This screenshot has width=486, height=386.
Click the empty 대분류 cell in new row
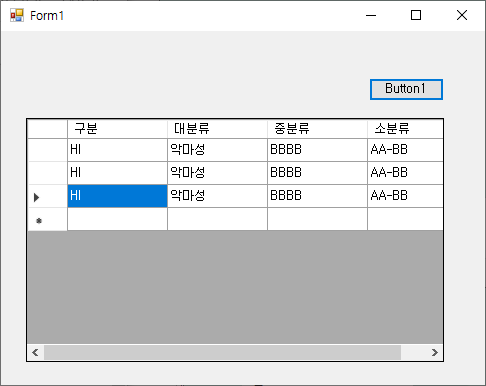(x=217, y=219)
